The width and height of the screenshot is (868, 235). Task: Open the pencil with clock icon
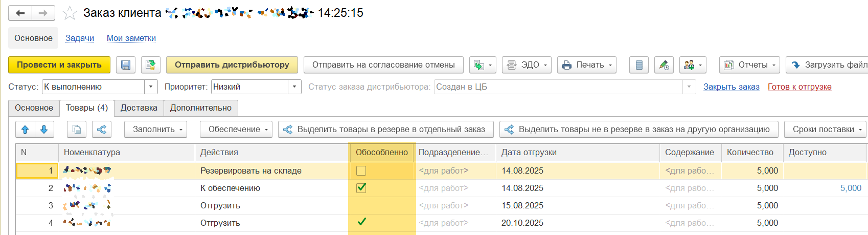[664, 65]
